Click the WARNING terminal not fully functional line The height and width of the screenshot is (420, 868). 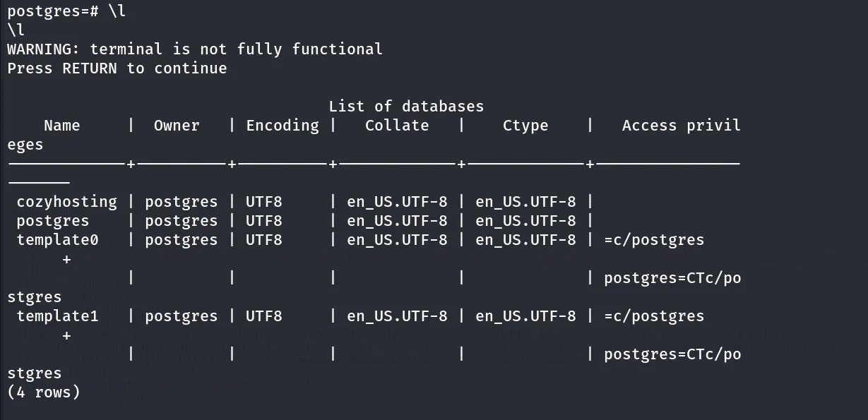pos(195,49)
